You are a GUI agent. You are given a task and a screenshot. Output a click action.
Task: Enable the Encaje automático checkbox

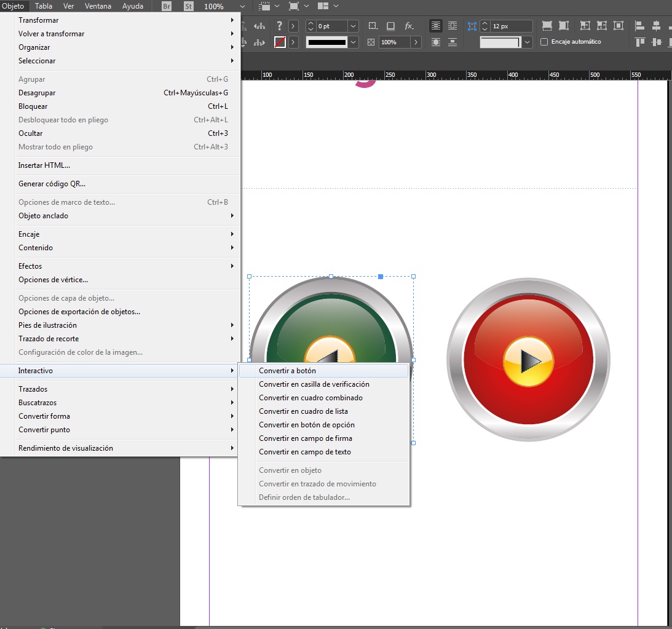pos(544,42)
